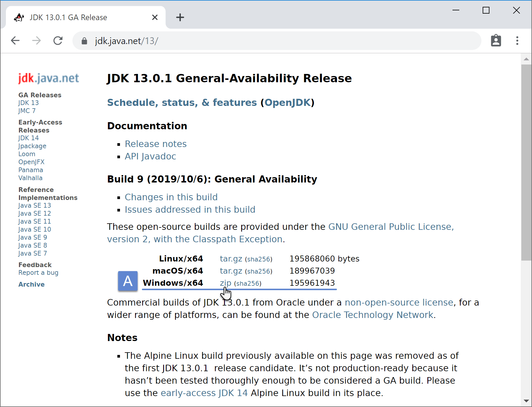Open Java SE 12 reference implementation
Viewport: 532px width, 407px height.
coord(35,213)
